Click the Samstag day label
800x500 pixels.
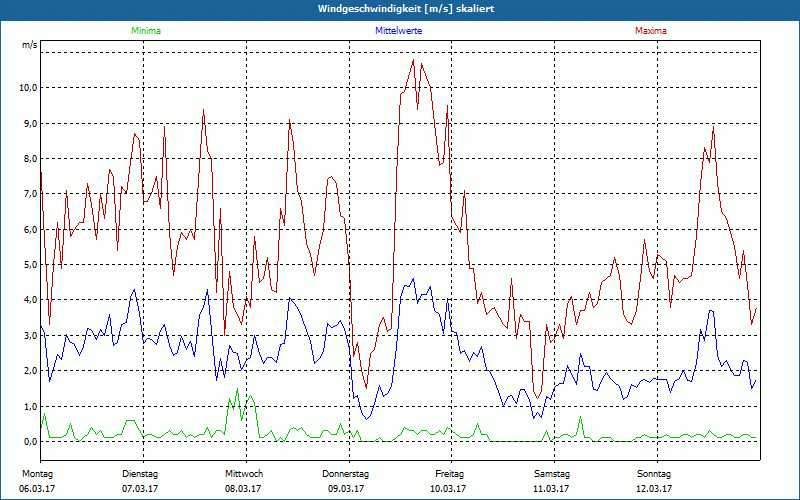pyautogui.click(x=552, y=474)
